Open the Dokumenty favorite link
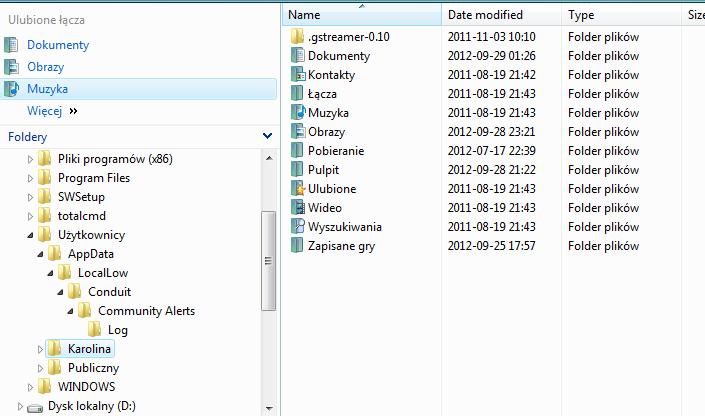Image resolution: width=705 pixels, height=416 pixels. point(58,45)
